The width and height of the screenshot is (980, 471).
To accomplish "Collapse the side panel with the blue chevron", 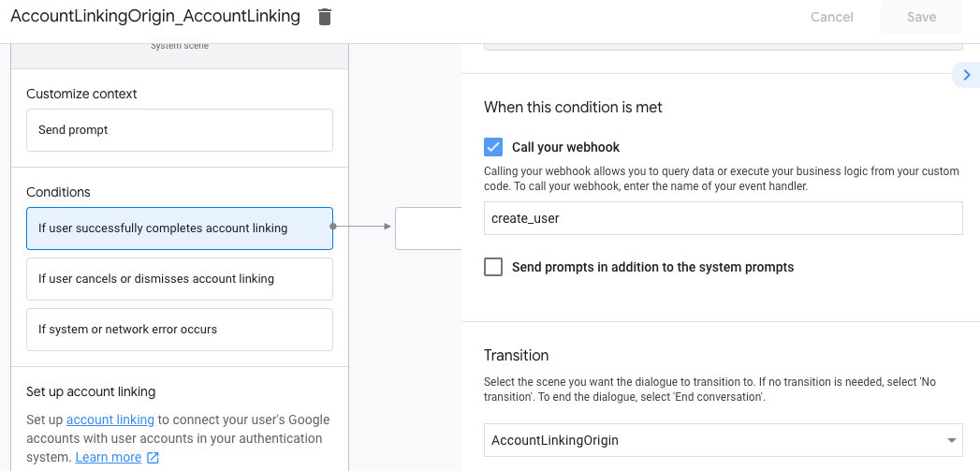I will pyautogui.click(x=967, y=75).
